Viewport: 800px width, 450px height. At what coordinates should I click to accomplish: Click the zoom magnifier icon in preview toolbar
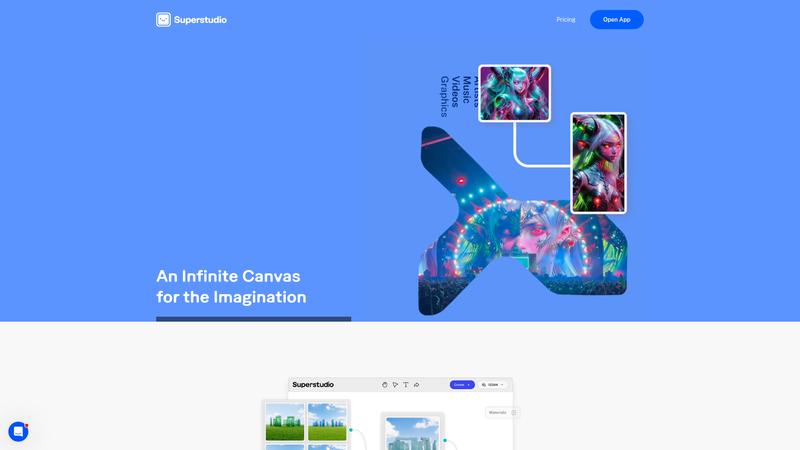[x=484, y=384]
